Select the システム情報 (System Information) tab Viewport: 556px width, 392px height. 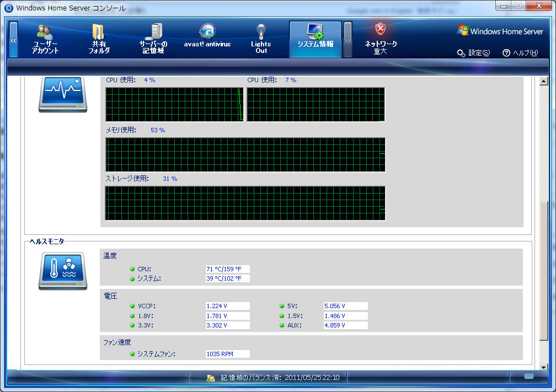coord(315,39)
